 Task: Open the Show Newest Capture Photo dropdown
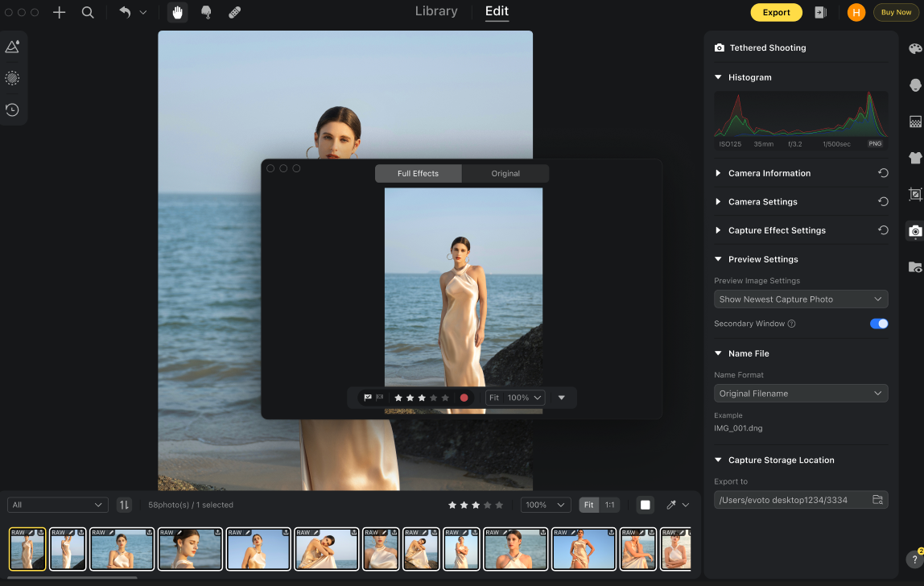point(801,299)
